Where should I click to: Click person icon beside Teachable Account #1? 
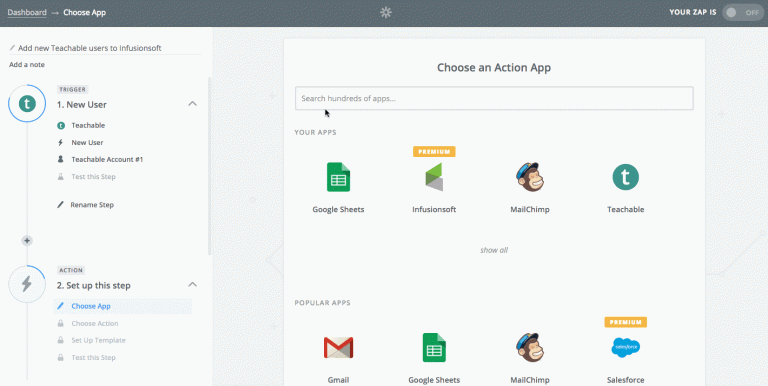click(x=61, y=159)
